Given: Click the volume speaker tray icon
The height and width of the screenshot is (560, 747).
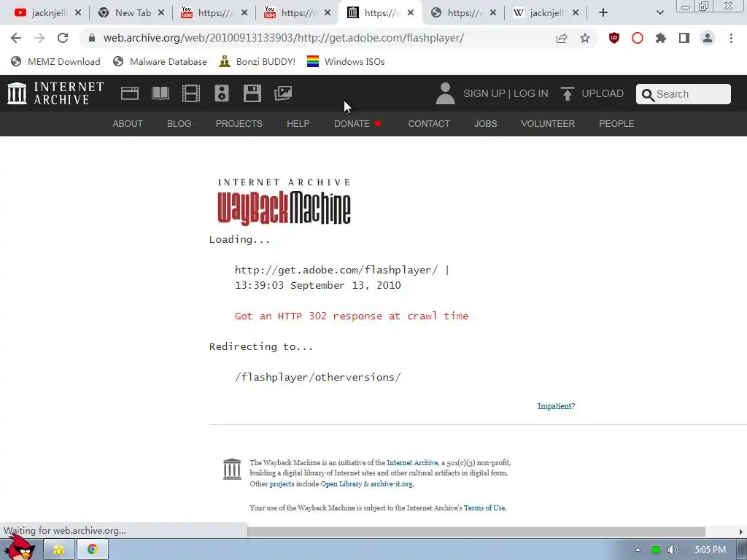Looking at the screenshot, I should pos(673,550).
